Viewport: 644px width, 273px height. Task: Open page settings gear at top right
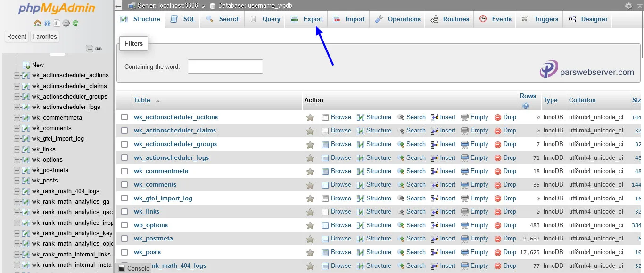[x=628, y=6]
